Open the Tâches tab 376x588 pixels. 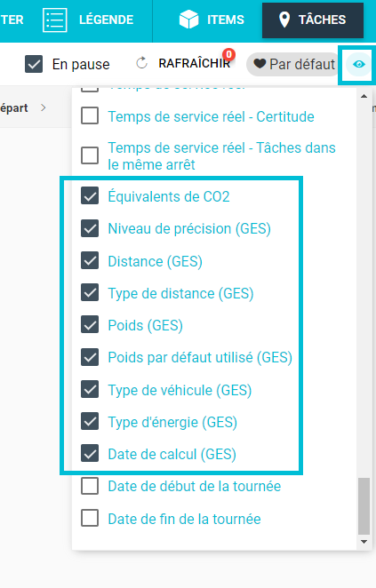coord(313,20)
